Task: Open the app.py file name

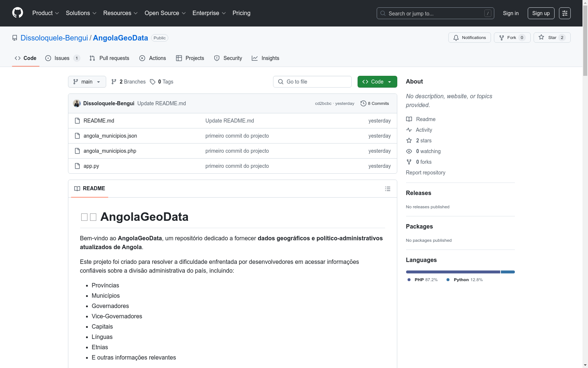Action: point(91,166)
